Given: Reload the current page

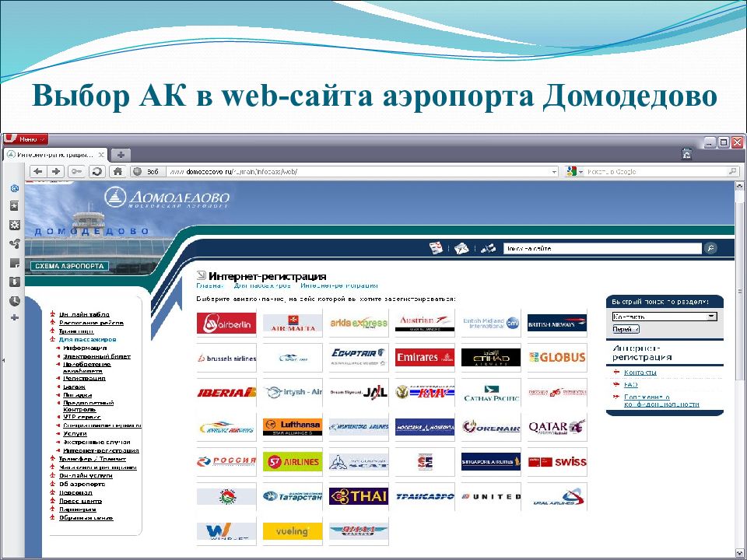Looking at the screenshot, I should point(97,171).
